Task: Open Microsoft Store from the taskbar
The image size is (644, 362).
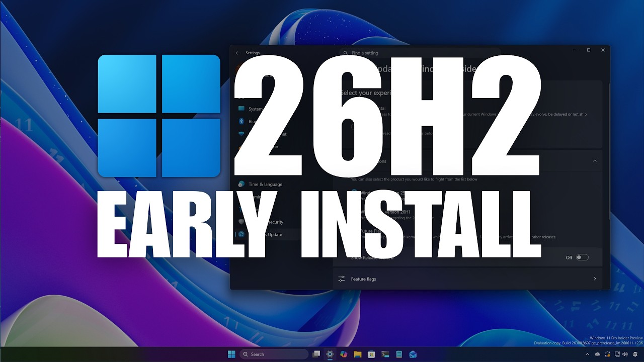Action: tap(371, 354)
